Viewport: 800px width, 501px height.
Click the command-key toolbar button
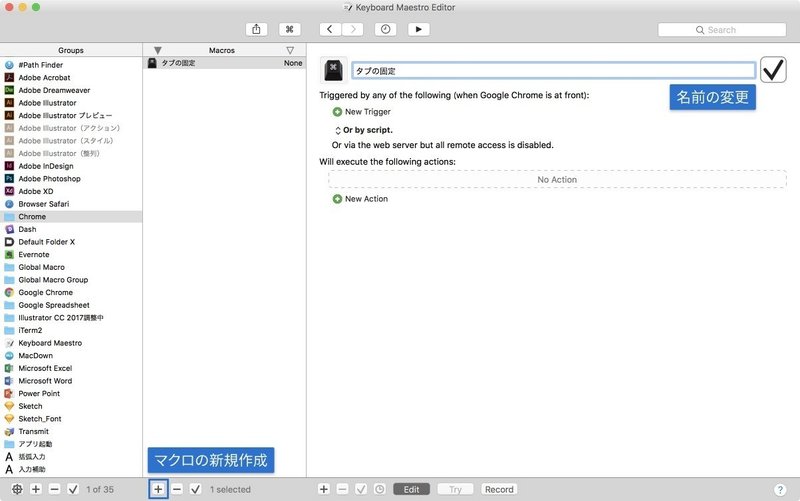[289, 29]
